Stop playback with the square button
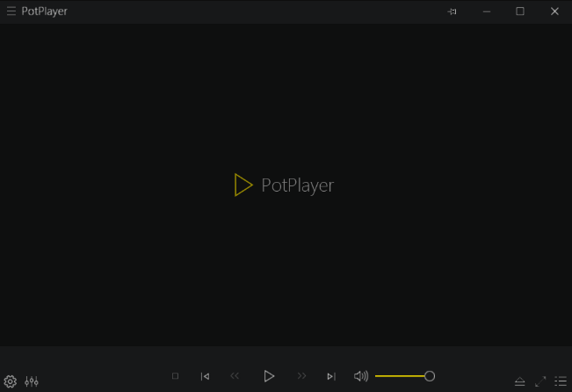The height and width of the screenshot is (392, 572). pos(175,376)
